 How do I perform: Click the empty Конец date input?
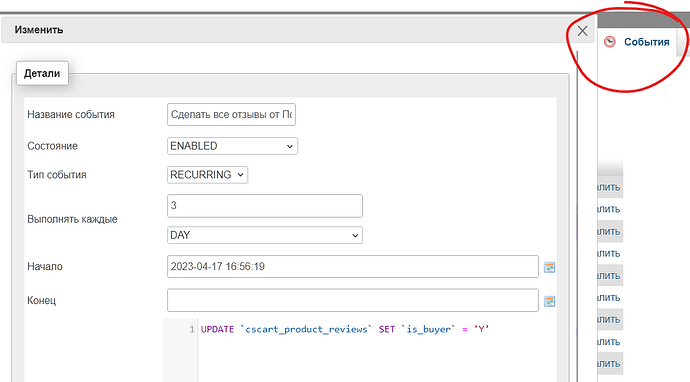(x=353, y=300)
